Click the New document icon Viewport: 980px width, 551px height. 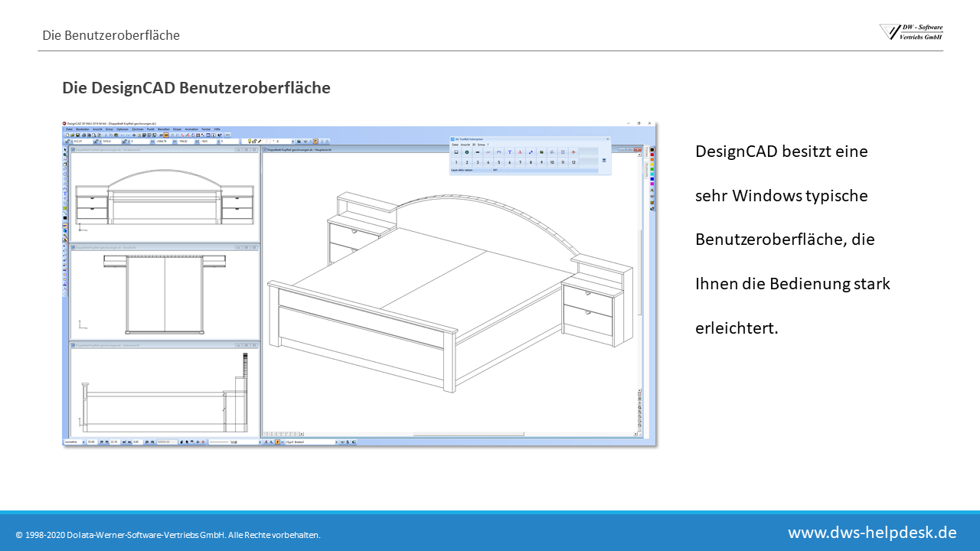tap(67, 135)
